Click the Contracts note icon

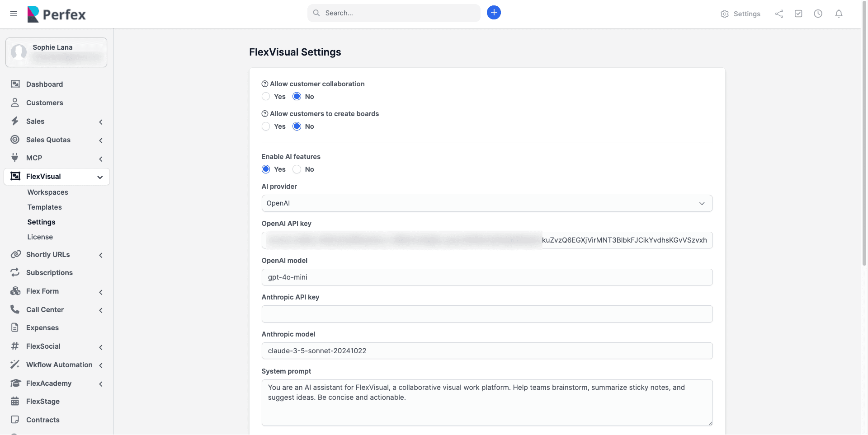15,420
